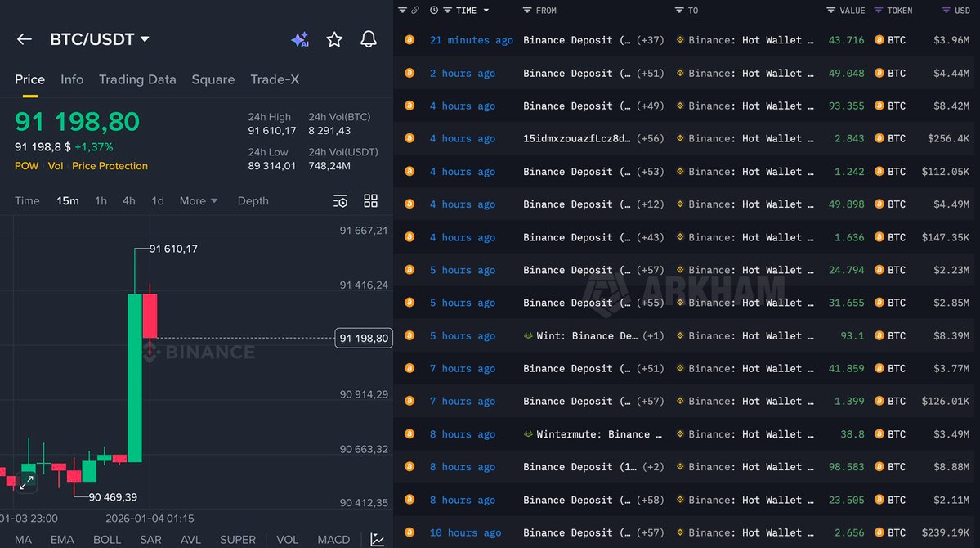The width and height of the screenshot is (980, 548).
Task: Filter the USD column
Action: tap(946, 10)
